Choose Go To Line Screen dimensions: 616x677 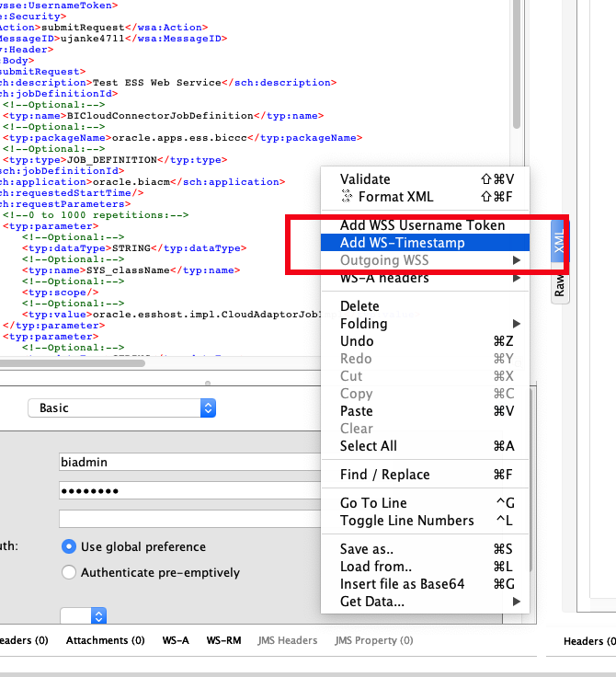click(425, 503)
